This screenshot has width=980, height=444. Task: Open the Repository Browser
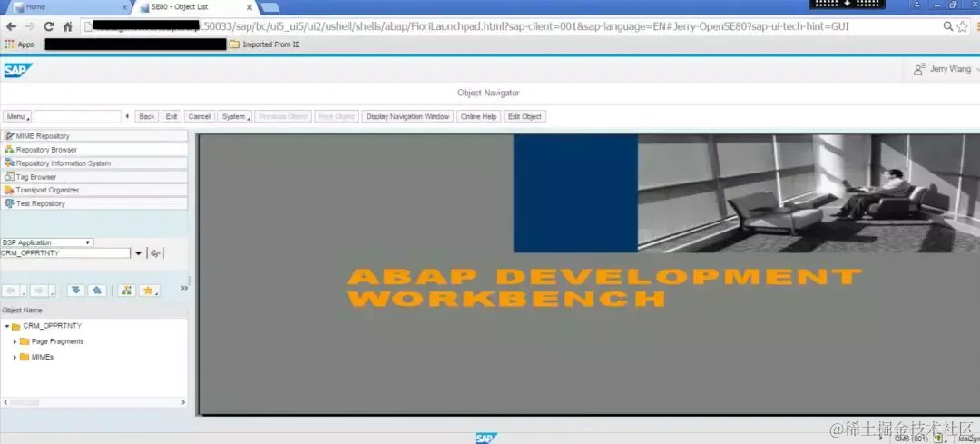pyautogui.click(x=94, y=150)
